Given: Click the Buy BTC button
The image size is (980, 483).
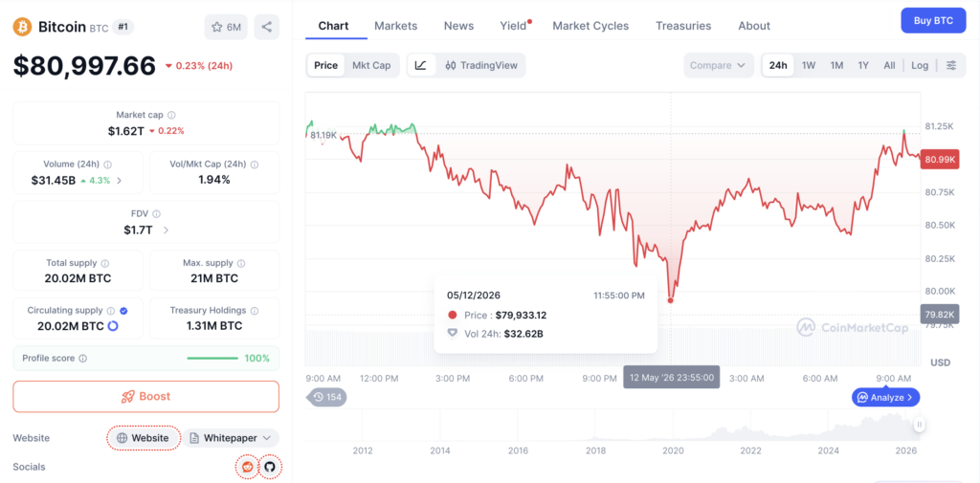Looking at the screenshot, I should pyautogui.click(x=933, y=21).
